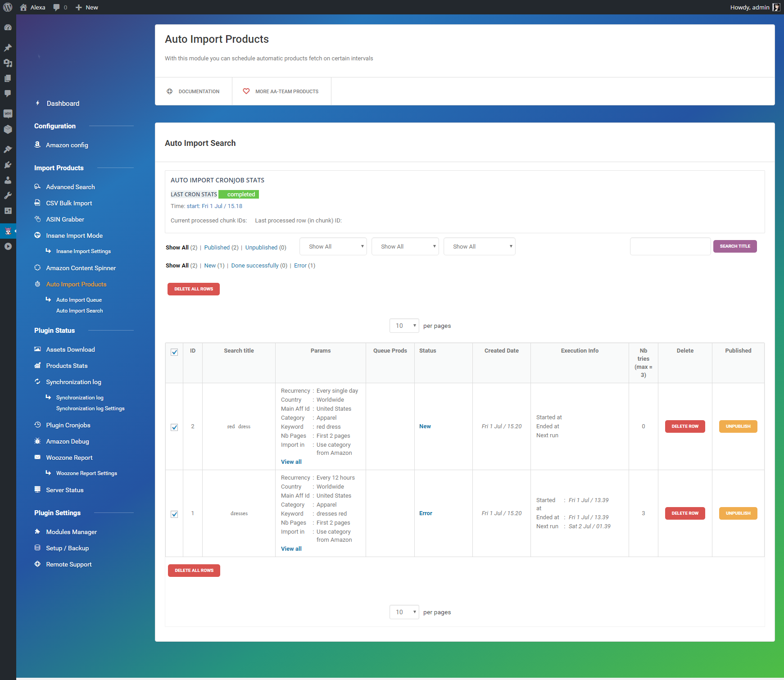The width and height of the screenshot is (784, 680).
Task: Click the Documentation lifebuoy icon
Action: 170,91
